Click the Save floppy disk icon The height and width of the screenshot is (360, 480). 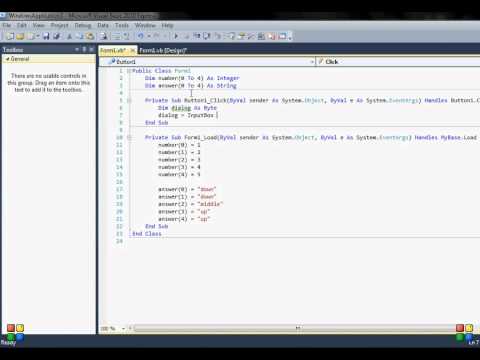pos(46,36)
